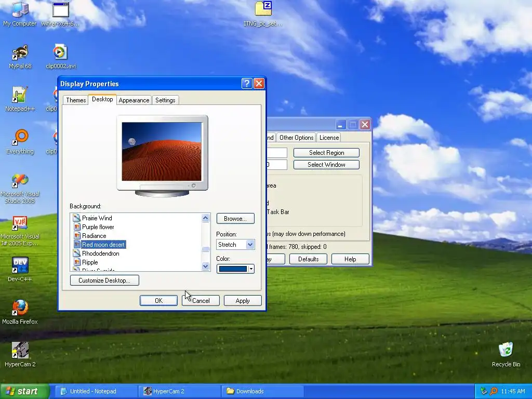Click the Display Properties help question-mark icon
The image size is (532, 399).
coord(247,84)
